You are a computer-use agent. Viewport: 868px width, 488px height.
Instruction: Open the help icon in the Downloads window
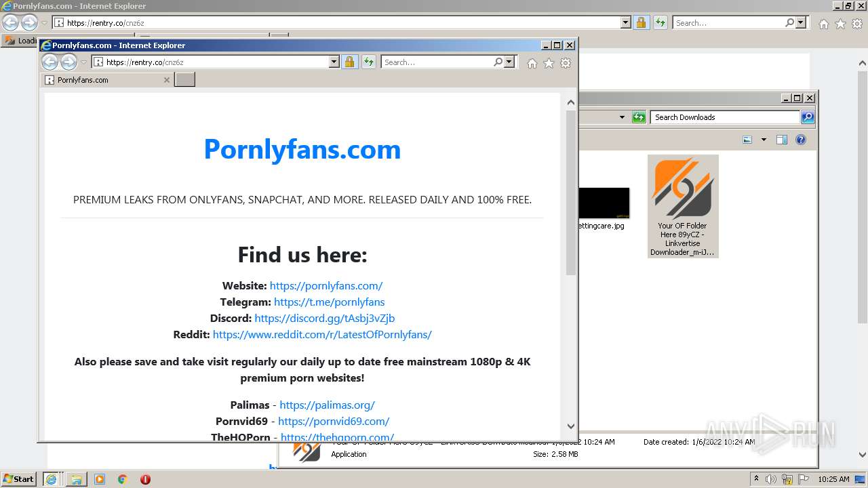(801, 140)
